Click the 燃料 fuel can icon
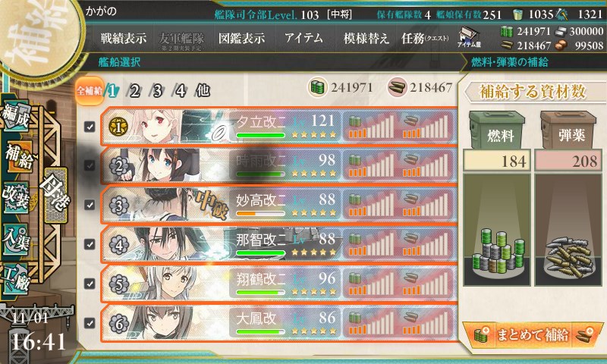The height and width of the screenshot is (364, 607). tap(497, 130)
